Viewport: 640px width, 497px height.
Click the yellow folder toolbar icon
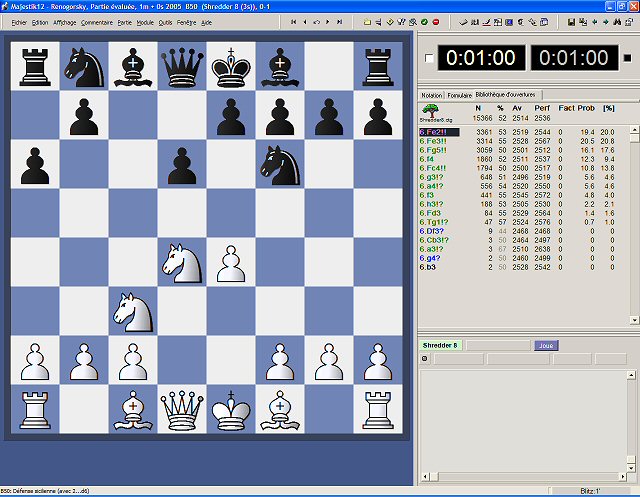(x=367, y=21)
